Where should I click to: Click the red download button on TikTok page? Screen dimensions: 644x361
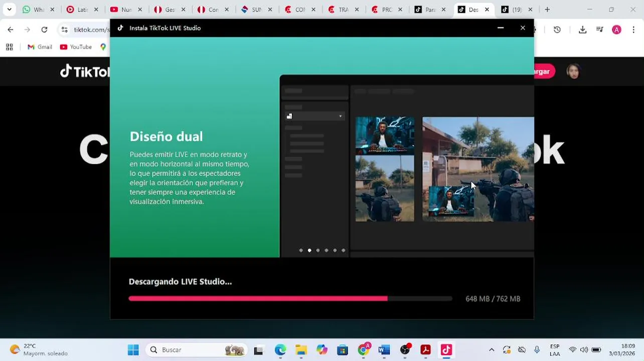pos(544,71)
